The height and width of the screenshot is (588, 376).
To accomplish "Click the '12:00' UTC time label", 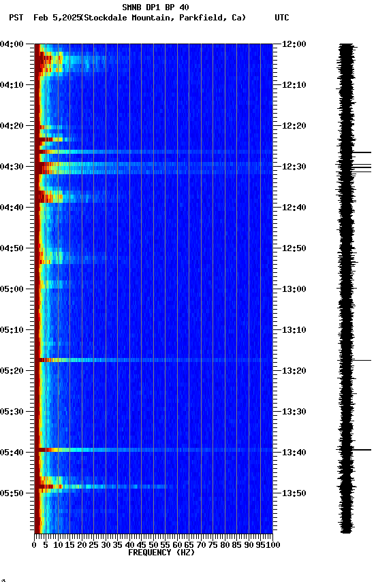I will tap(294, 44).
